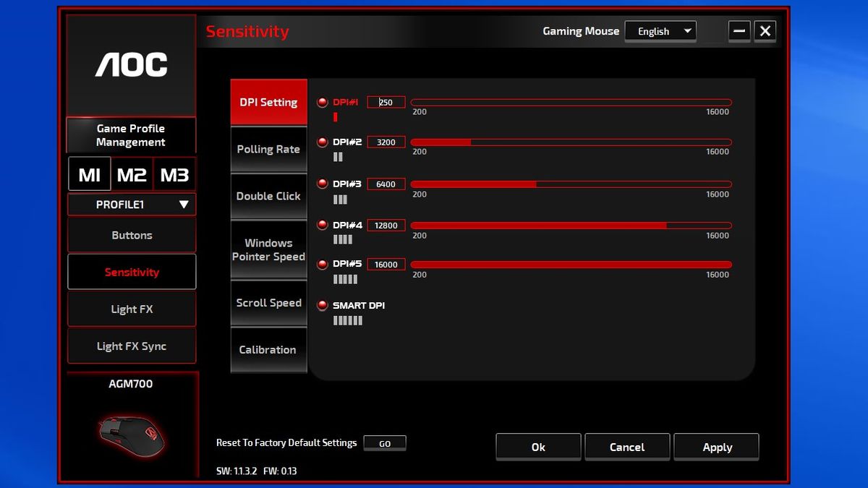The width and height of the screenshot is (868, 488).
Task: Click the DPI#2 slider track
Action: pos(571,142)
